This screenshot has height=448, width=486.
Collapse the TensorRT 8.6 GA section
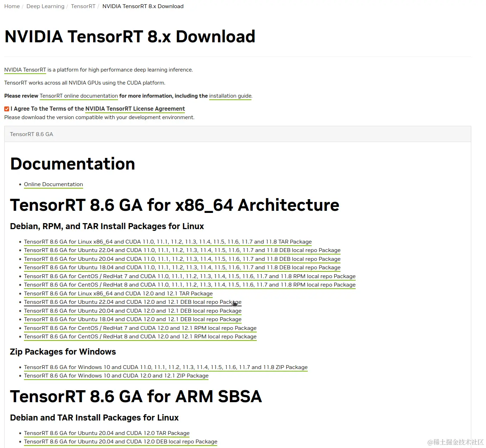pyautogui.click(x=31, y=134)
